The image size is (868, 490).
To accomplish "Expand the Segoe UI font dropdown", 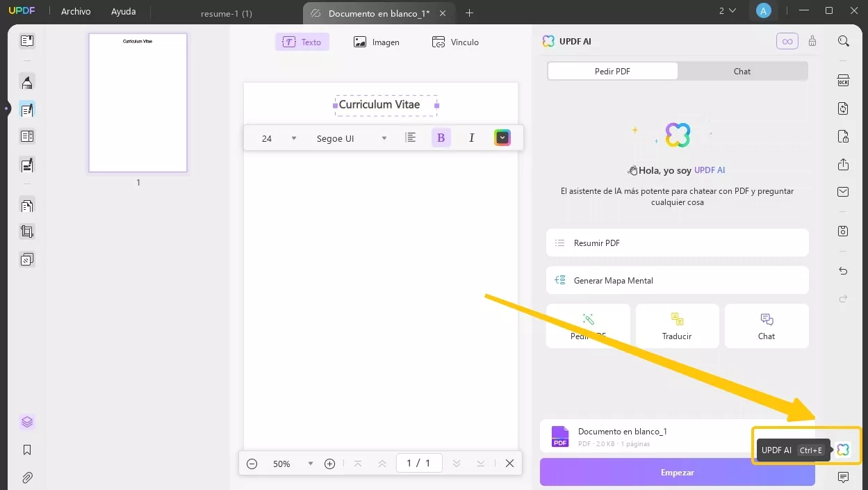I will [384, 138].
